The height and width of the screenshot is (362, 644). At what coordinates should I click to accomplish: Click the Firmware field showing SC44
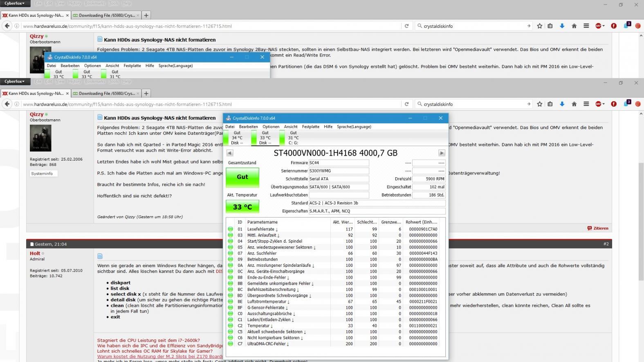click(339, 163)
